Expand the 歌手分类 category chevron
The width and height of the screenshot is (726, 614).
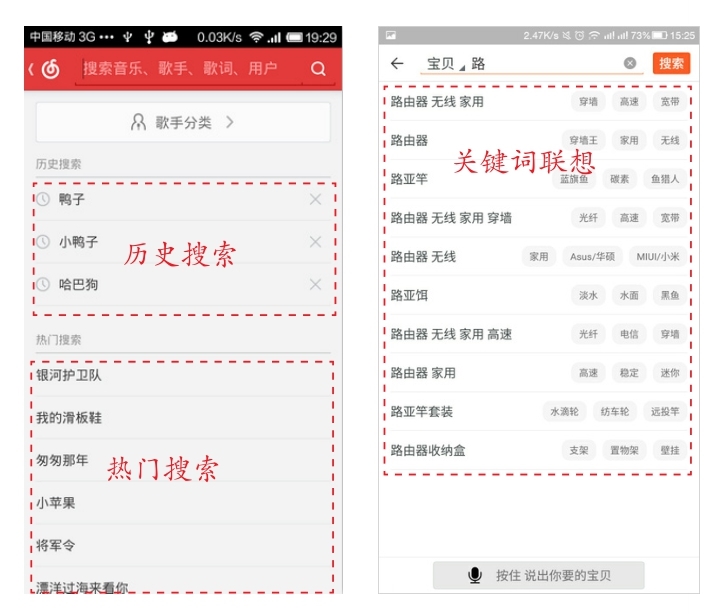pos(230,123)
